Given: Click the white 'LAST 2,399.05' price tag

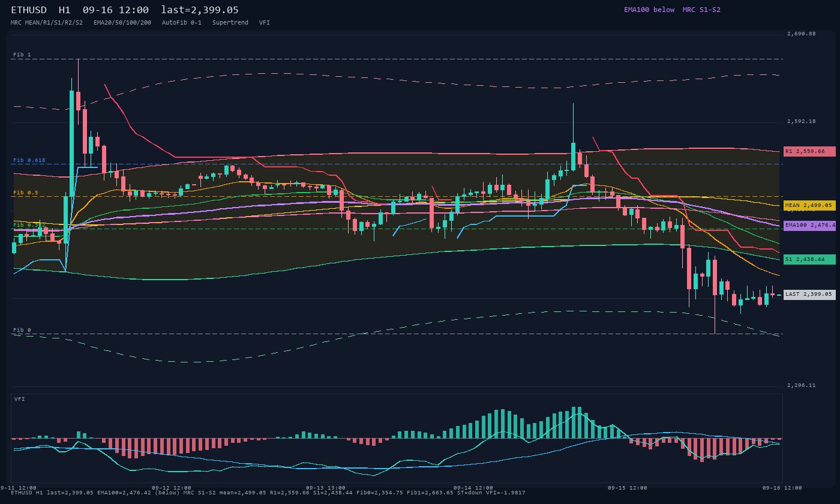Looking at the screenshot, I should point(809,295).
